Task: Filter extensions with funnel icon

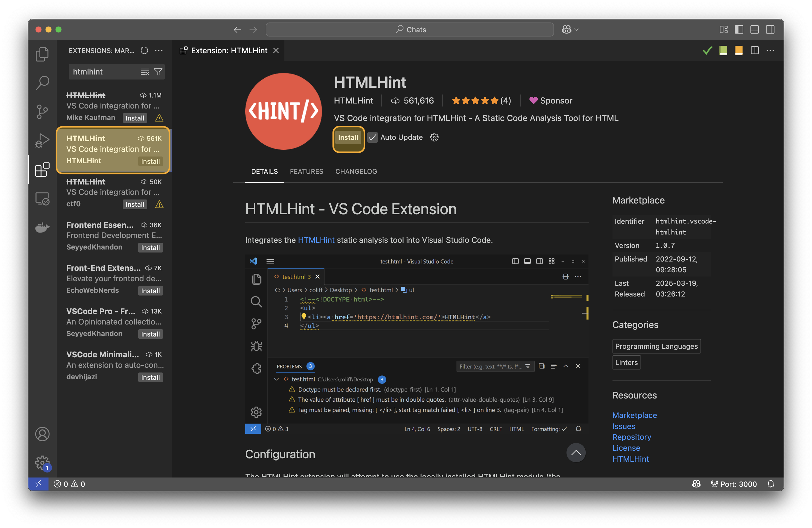Action: click(x=158, y=72)
